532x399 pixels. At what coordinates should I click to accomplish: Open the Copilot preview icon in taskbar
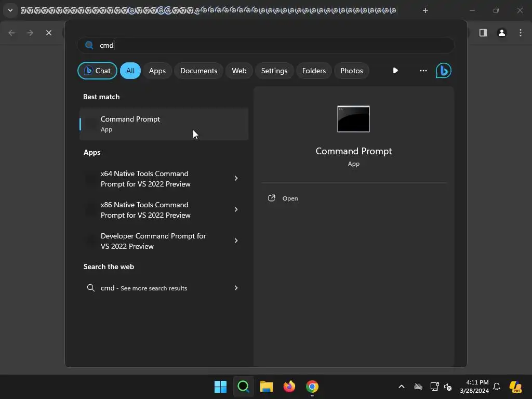(515, 387)
